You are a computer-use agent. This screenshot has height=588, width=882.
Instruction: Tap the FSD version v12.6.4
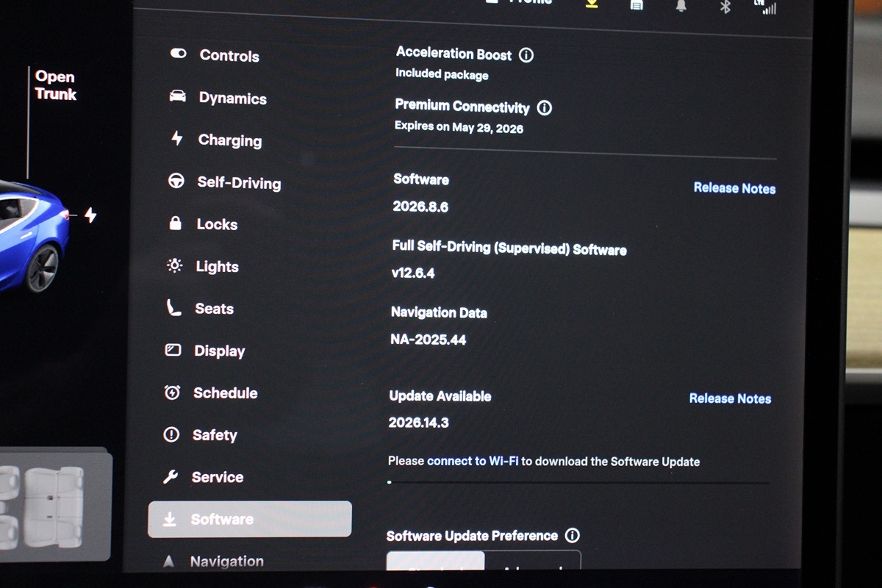point(413,273)
